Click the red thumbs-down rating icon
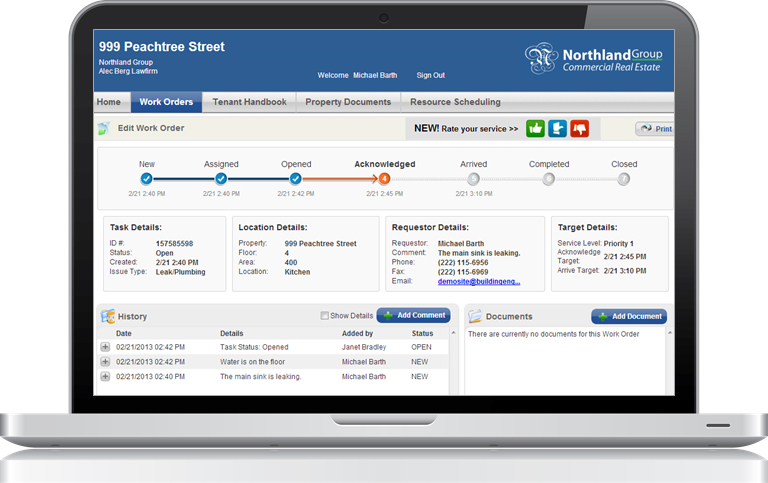The width and height of the screenshot is (768, 483). (579, 129)
